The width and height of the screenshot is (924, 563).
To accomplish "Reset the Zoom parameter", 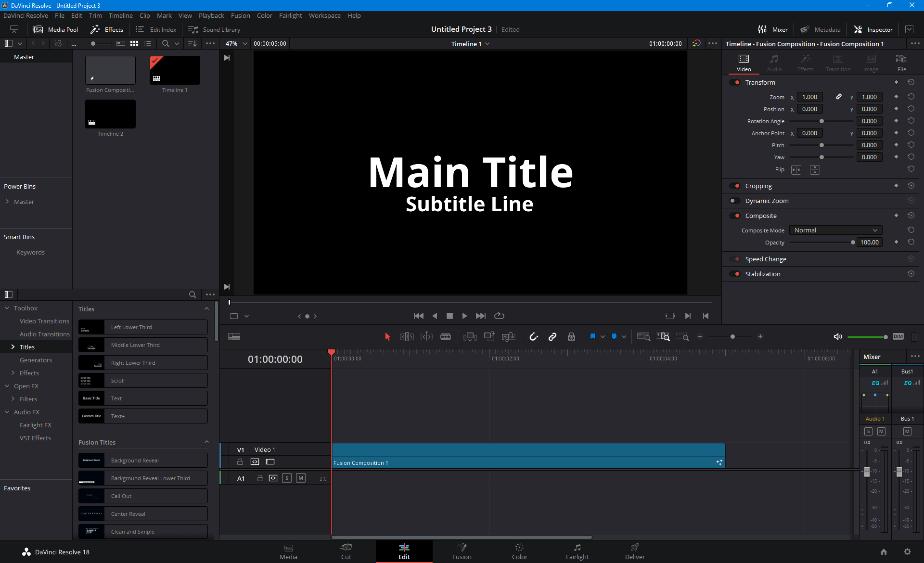I will click(911, 97).
